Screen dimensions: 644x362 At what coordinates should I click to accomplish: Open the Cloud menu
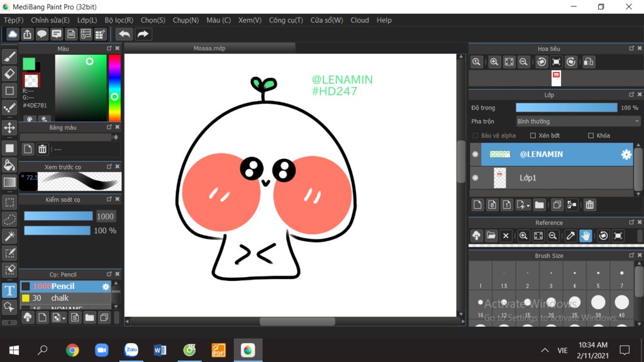pos(360,20)
